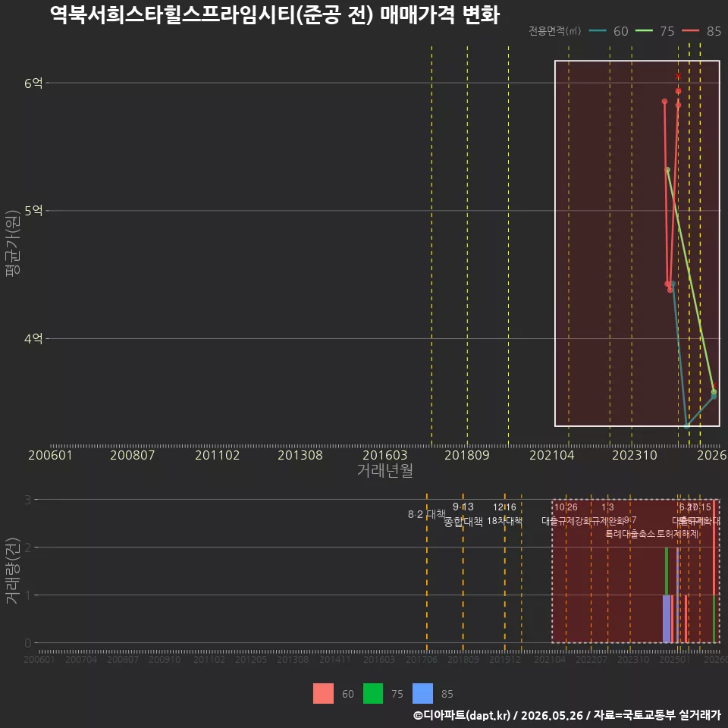Click the 202501 label on the volume chart
The height and width of the screenshot is (728, 728).
(x=675, y=659)
